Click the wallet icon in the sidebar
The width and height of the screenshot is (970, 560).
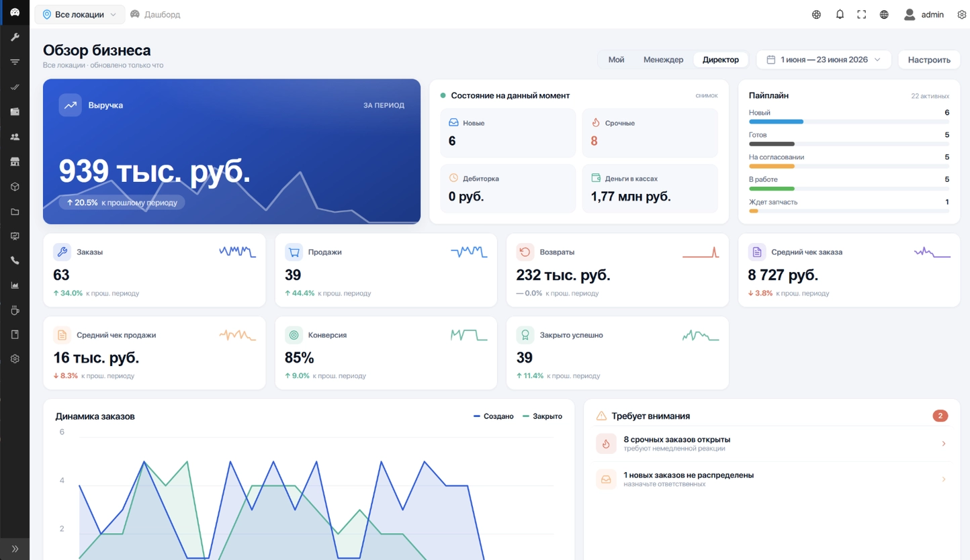(15, 111)
